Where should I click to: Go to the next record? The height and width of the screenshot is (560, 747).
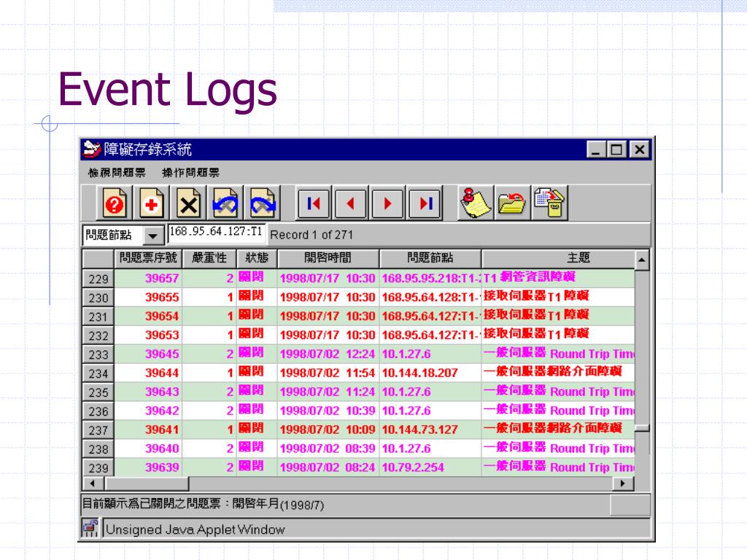(387, 204)
